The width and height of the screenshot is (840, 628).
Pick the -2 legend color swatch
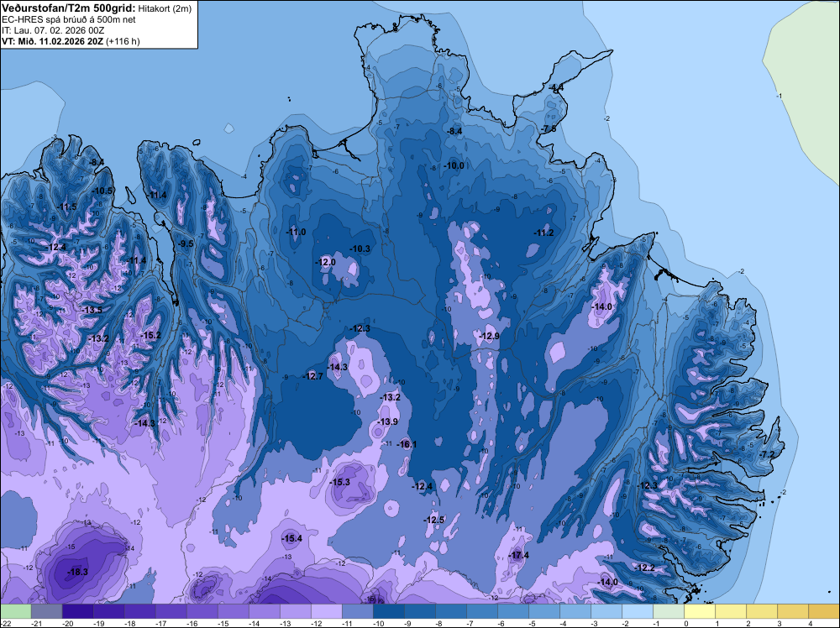pyautogui.click(x=637, y=611)
